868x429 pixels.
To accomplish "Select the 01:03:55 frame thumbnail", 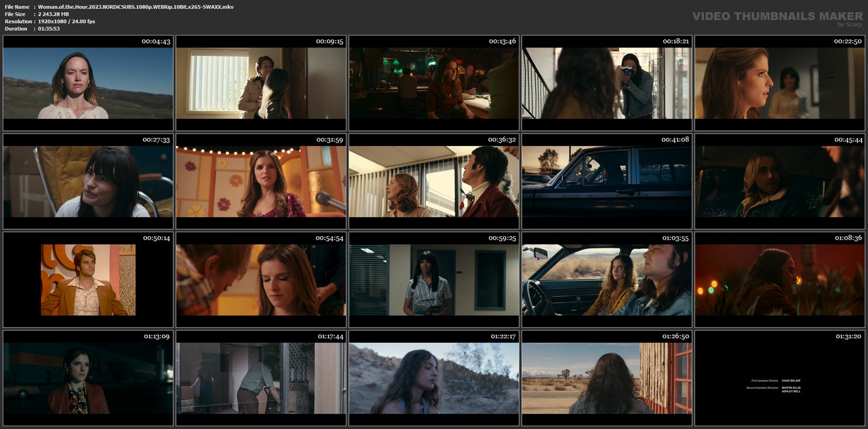I will click(x=607, y=280).
